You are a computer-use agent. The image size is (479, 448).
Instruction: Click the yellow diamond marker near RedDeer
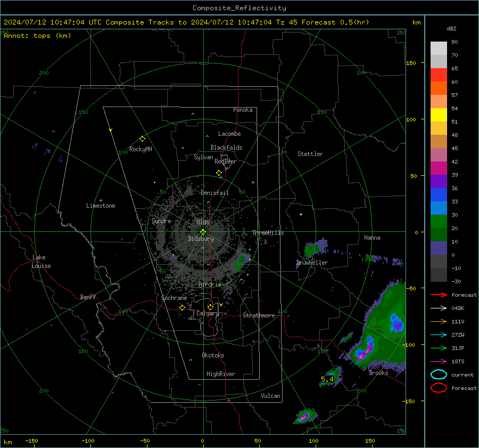tap(219, 173)
